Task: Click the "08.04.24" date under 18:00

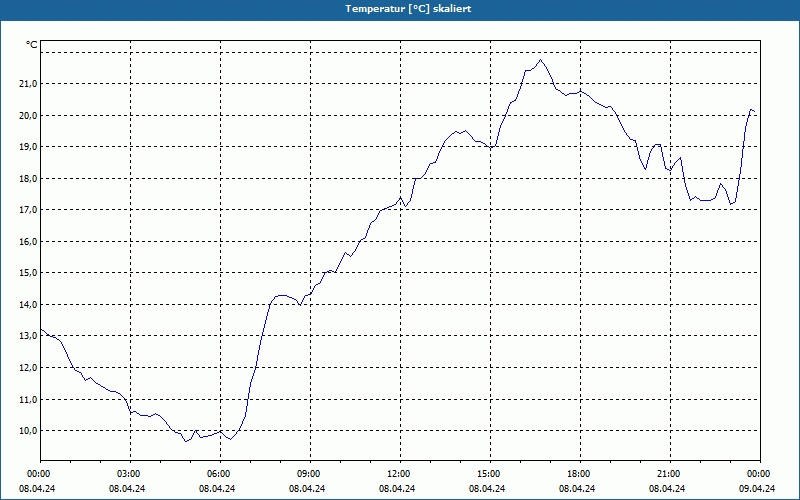Action: [577, 488]
